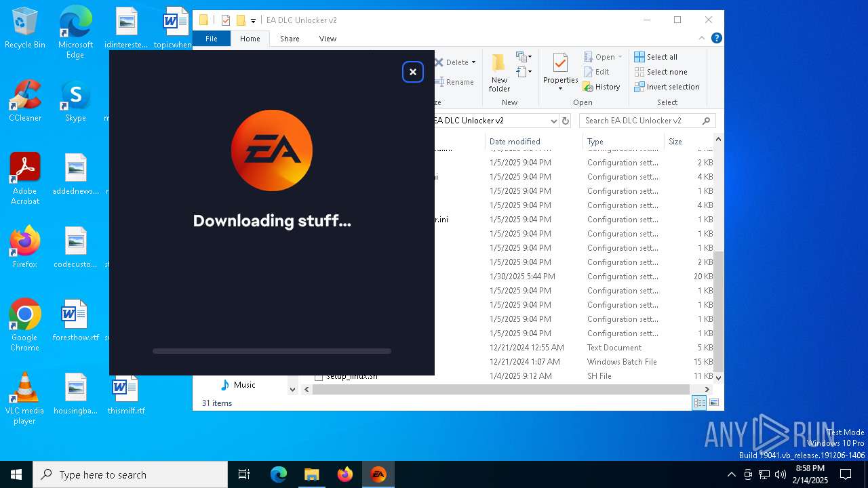This screenshot has height=488, width=868.
Task: Open Task View from taskbar
Action: (244, 474)
